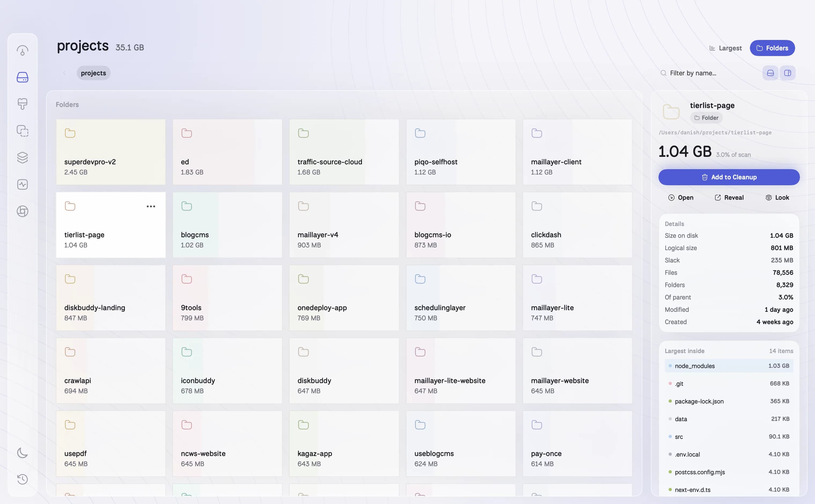Image resolution: width=815 pixels, height=504 pixels.
Task: Click the projects breadcrumb chip
Action: coord(93,73)
